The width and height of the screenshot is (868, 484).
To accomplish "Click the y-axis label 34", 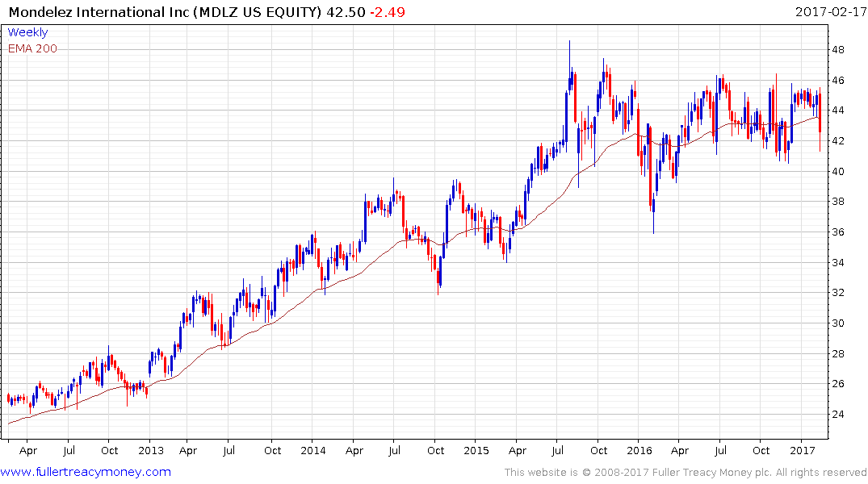I will click(837, 262).
